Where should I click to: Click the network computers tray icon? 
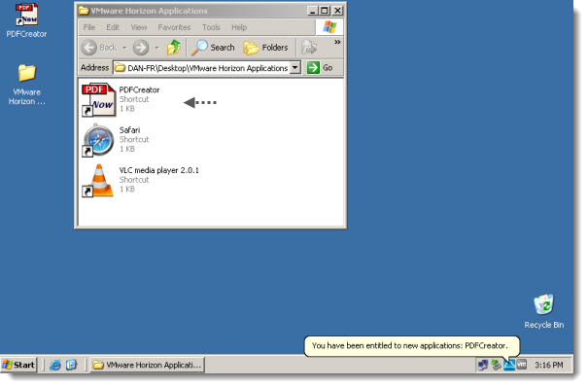[x=483, y=365]
